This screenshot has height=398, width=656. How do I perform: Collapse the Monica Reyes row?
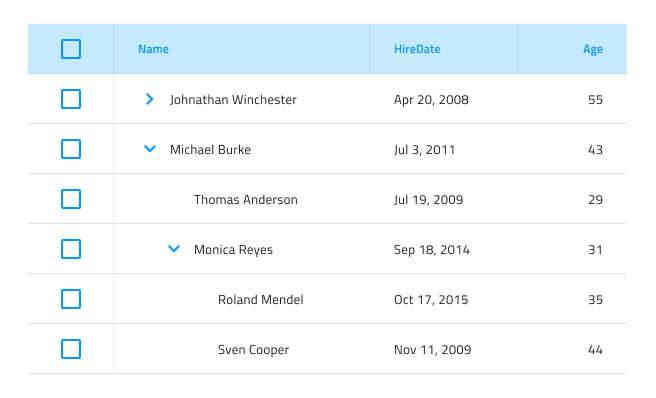pyautogui.click(x=174, y=249)
